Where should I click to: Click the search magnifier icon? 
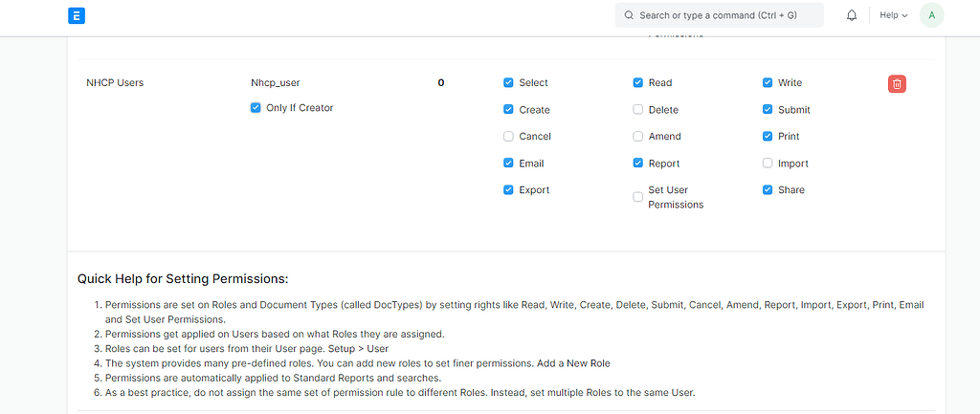point(629,15)
